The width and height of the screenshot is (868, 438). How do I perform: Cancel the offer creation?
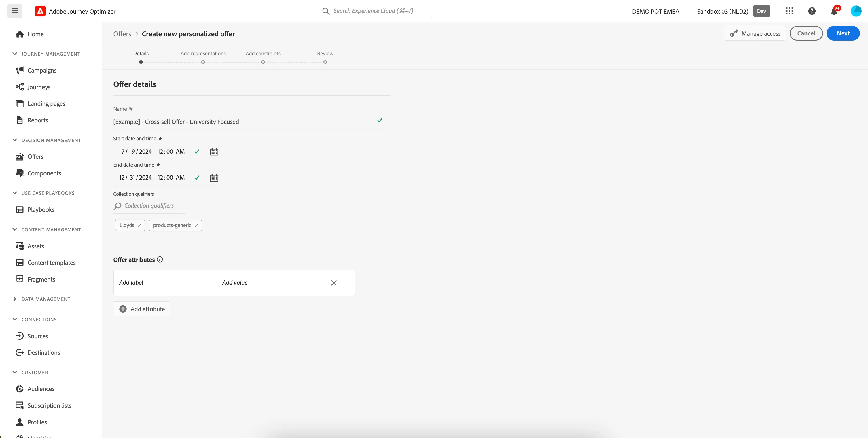(806, 33)
